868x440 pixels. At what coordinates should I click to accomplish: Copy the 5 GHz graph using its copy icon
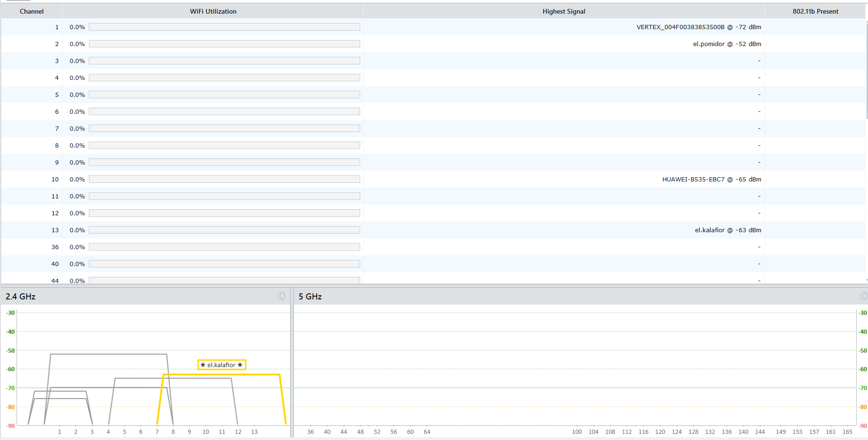pos(864,296)
